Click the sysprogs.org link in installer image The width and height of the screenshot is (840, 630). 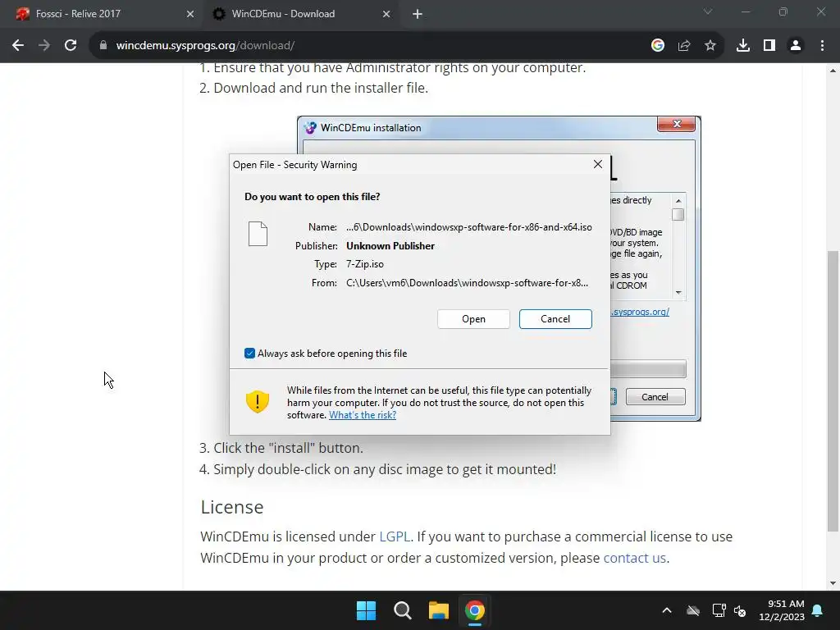640,312
